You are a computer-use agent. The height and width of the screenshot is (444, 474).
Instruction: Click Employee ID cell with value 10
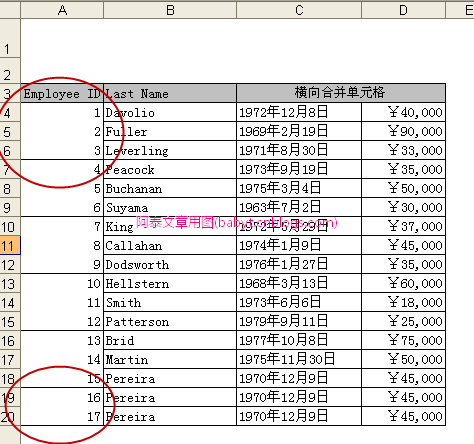62,283
